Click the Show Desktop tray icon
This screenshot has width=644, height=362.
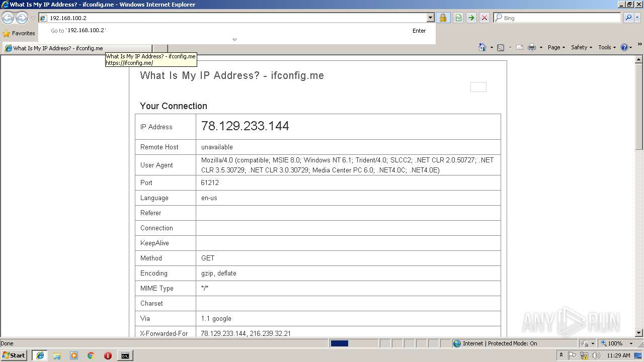click(639, 355)
